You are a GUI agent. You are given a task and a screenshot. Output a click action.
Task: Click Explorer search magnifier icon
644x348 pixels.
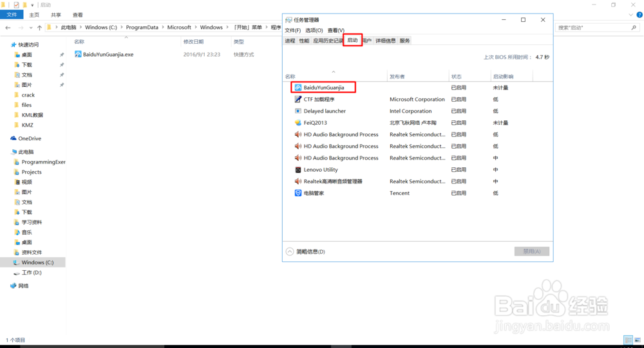coord(634,28)
